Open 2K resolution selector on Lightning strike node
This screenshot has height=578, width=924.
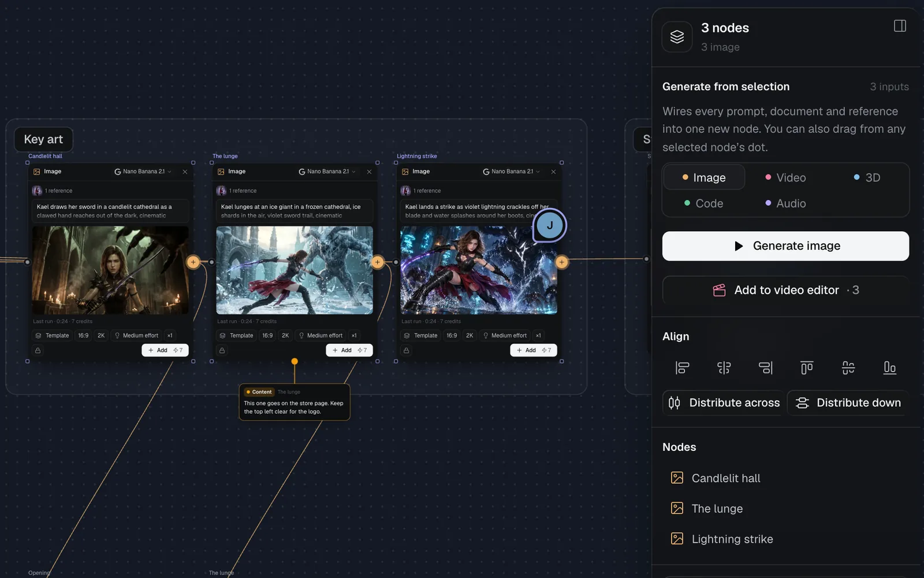coord(470,335)
